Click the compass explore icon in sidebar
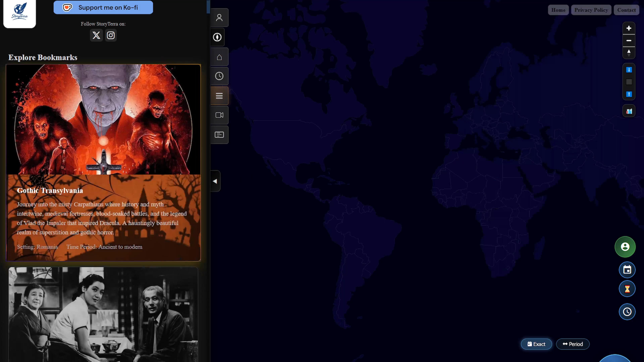This screenshot has height=362, width=644. [217, 37]
